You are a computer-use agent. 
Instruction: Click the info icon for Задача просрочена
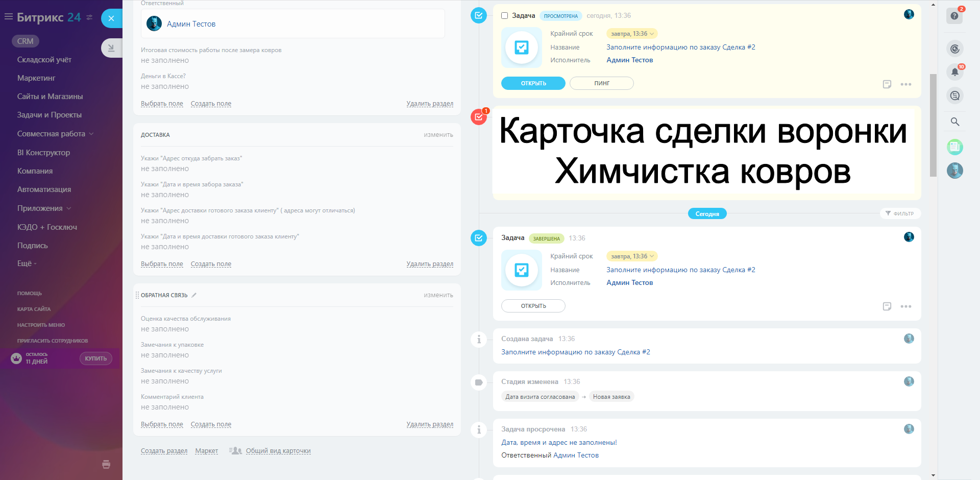[479, 429]
